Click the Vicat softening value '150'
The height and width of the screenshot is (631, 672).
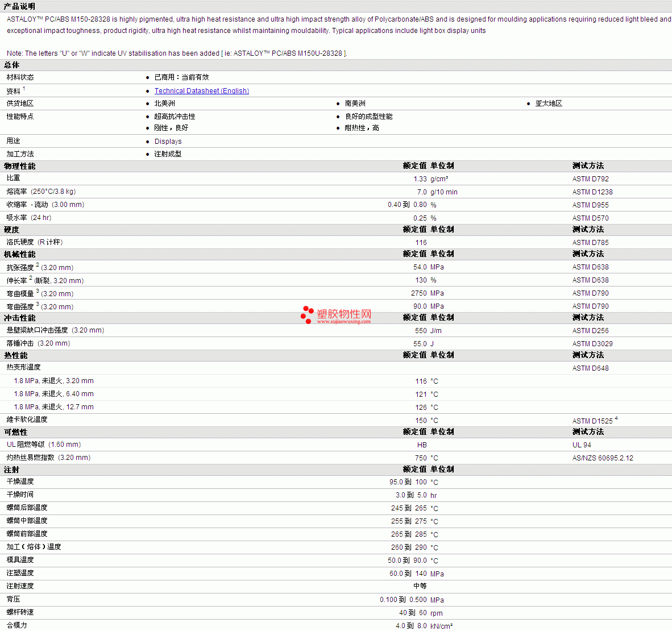(x=421, y=421)
